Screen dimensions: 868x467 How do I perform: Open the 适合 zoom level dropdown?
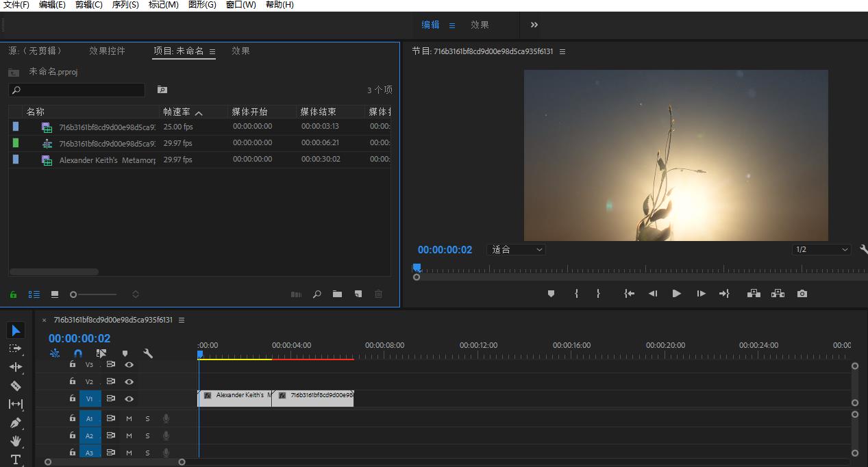tap(516, 250)
